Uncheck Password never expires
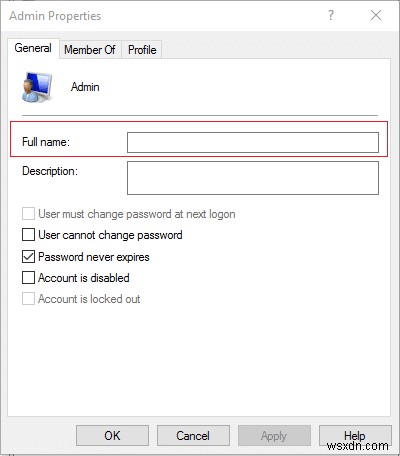The image size is (400, 456). [28, 257]
